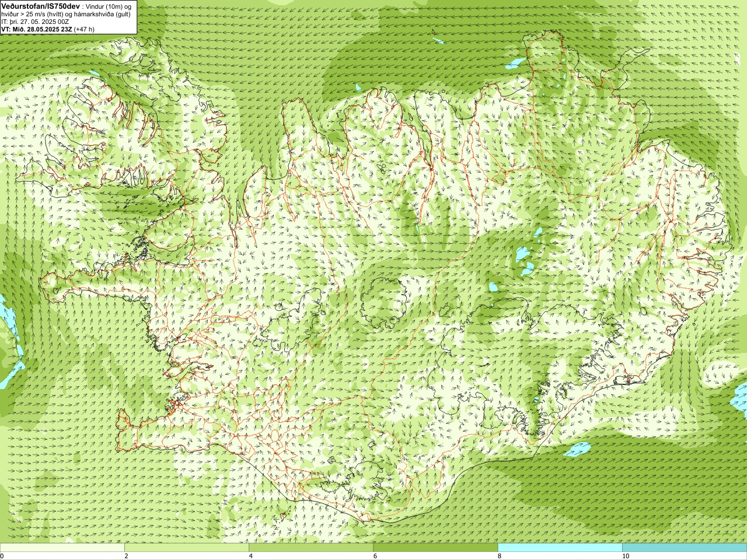Click the '6' legend scale label
Screen dimensions: 747x560
[375, 556]
